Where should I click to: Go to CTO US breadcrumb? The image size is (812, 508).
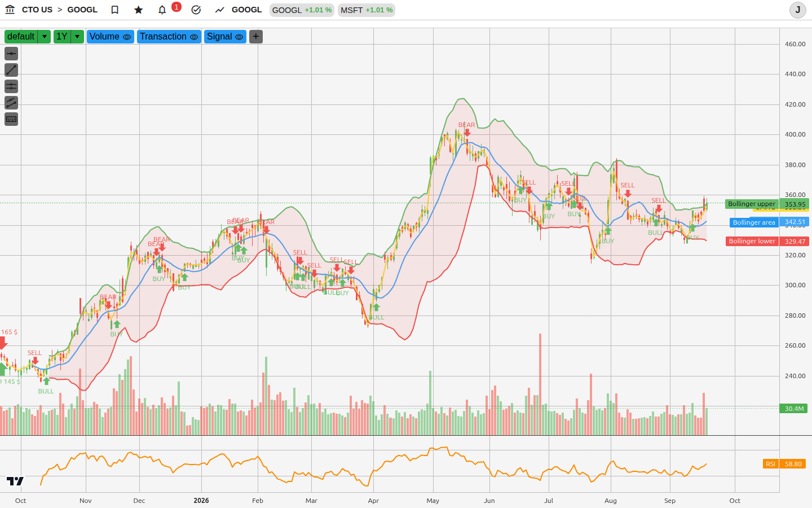[37, 10]
